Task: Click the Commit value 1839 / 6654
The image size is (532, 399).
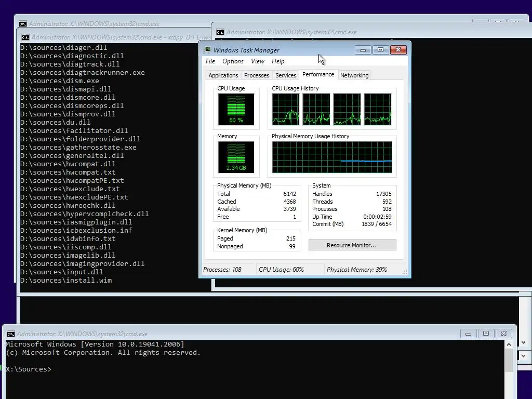Action: 377,224
